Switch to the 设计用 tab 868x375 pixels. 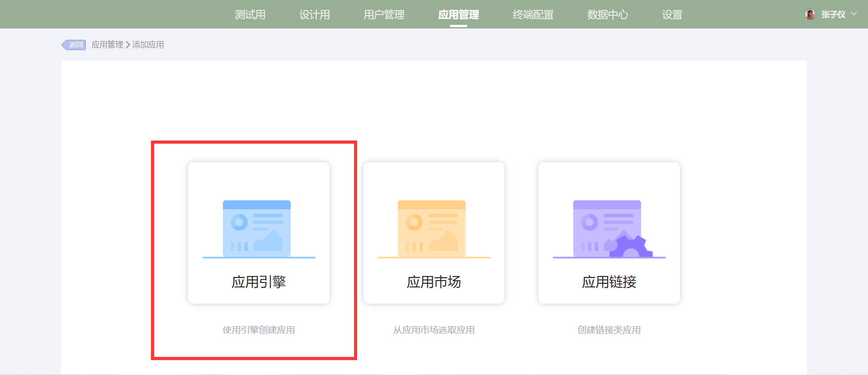(x=315, y=14)
